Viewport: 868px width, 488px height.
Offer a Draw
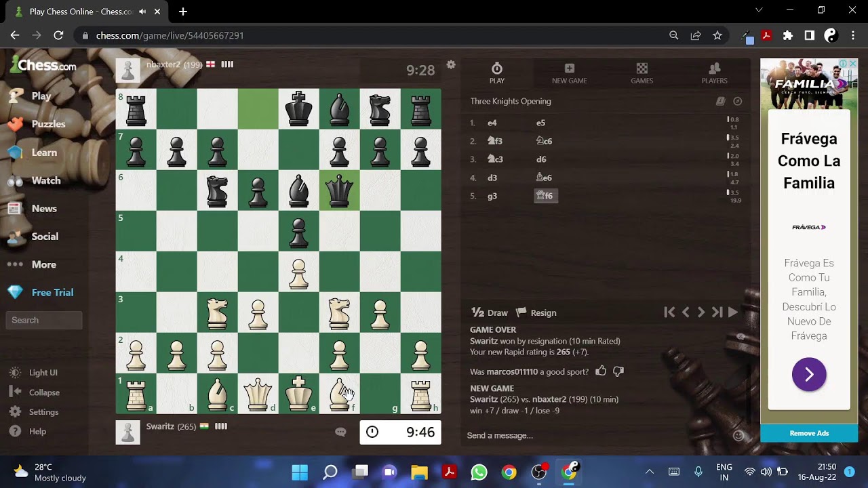(490, 312)
